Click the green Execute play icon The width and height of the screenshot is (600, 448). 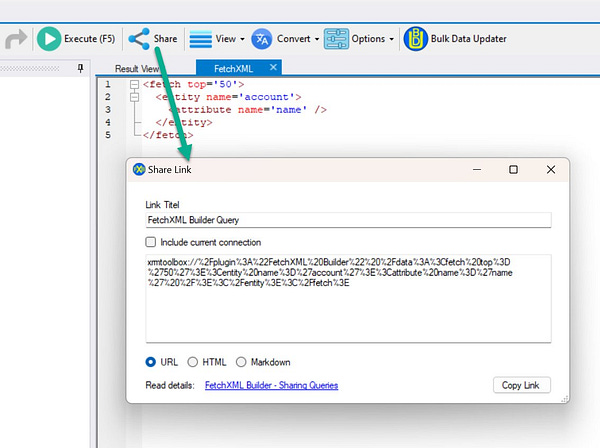pos(49,39)
